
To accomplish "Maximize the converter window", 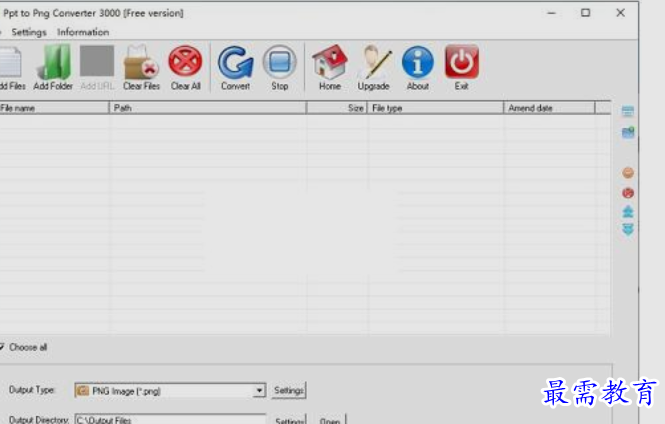I will [586, 13].
